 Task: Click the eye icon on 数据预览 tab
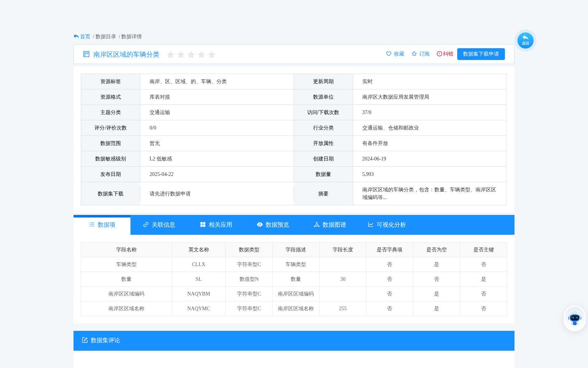point(260,224)
